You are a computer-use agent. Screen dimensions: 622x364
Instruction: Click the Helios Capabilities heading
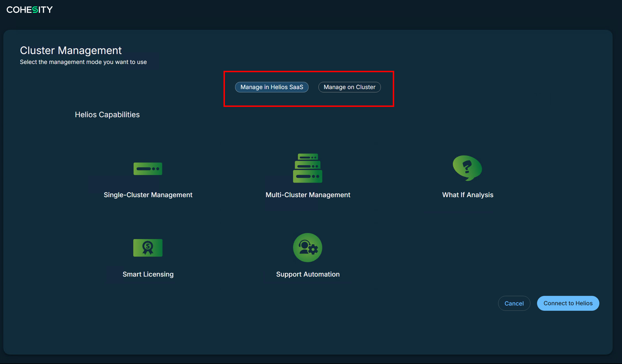107,115
